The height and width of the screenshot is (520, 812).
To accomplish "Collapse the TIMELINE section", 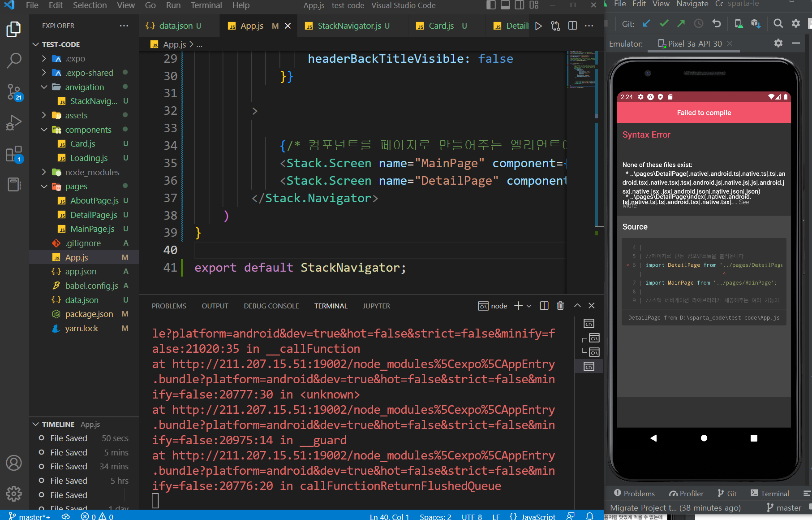I will (x=36, y=424).
